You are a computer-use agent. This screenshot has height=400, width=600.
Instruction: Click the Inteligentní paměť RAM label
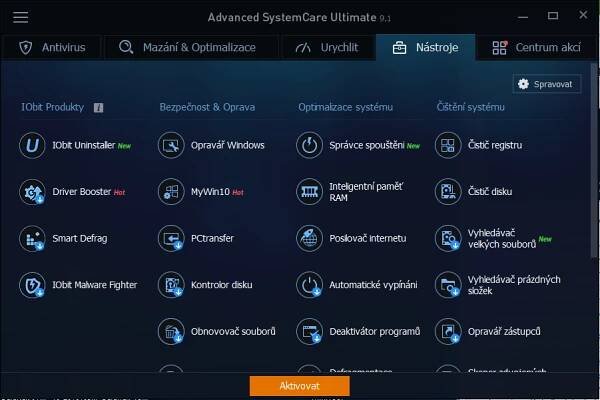(366, 192)
